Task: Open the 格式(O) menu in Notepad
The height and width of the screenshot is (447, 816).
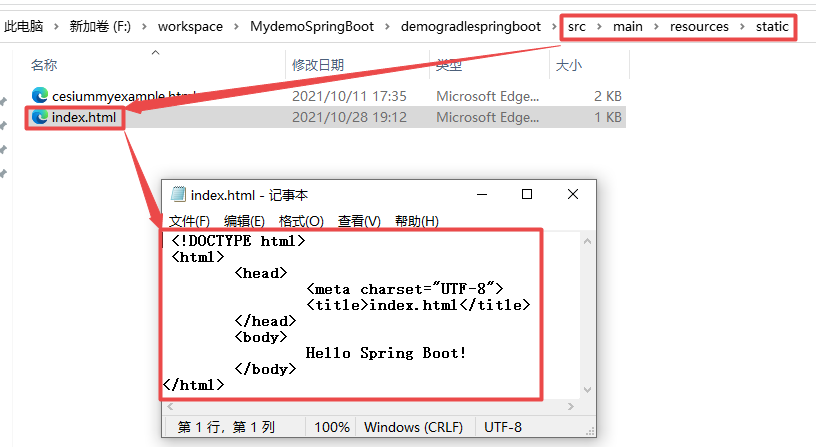Action: tap(301, 221)
